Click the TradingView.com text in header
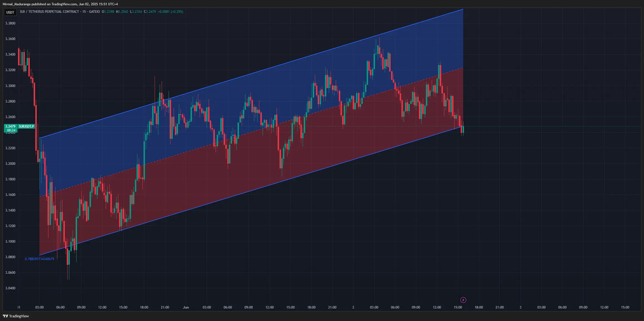 [64, 4]
